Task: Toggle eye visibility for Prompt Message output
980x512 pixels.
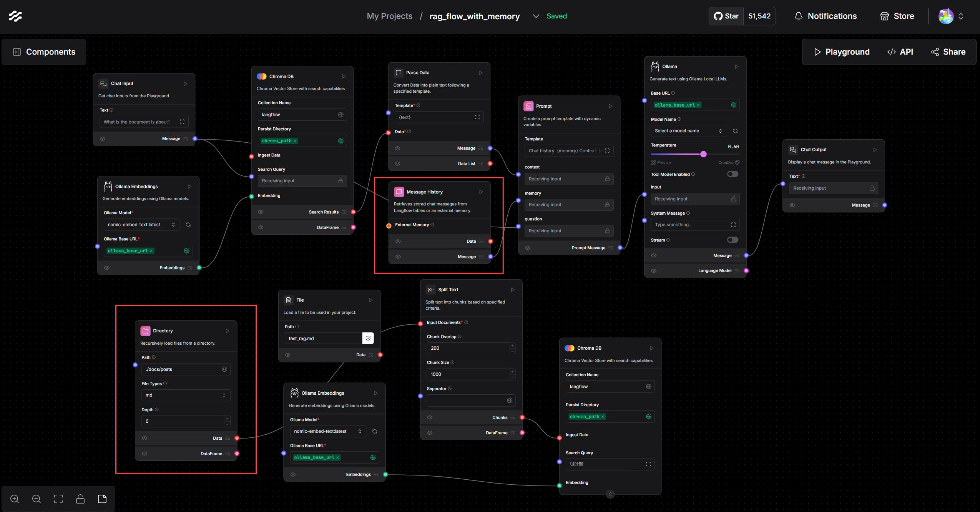Action: click(x=528, y=248)
